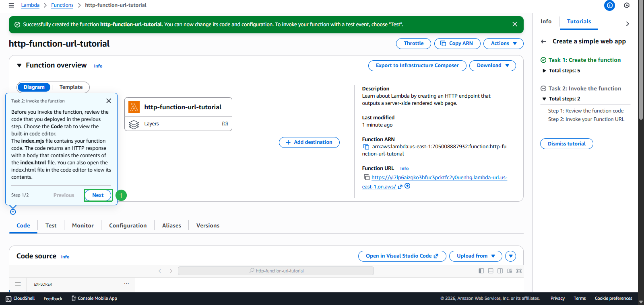Open the hamburger navigation menu

[11, 5]
